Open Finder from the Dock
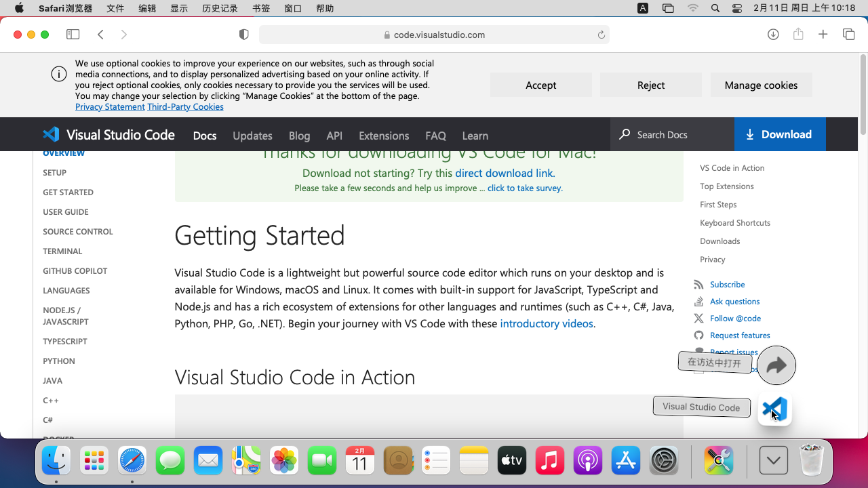 click(56, 462)
